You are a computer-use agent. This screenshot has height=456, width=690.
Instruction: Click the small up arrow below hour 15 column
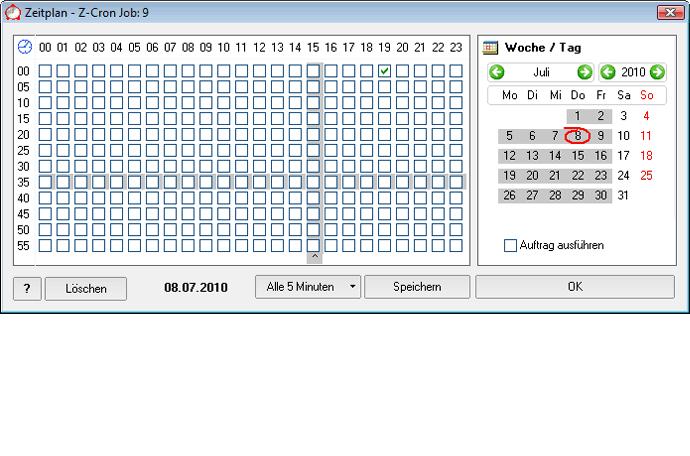(x=314, y=257)
